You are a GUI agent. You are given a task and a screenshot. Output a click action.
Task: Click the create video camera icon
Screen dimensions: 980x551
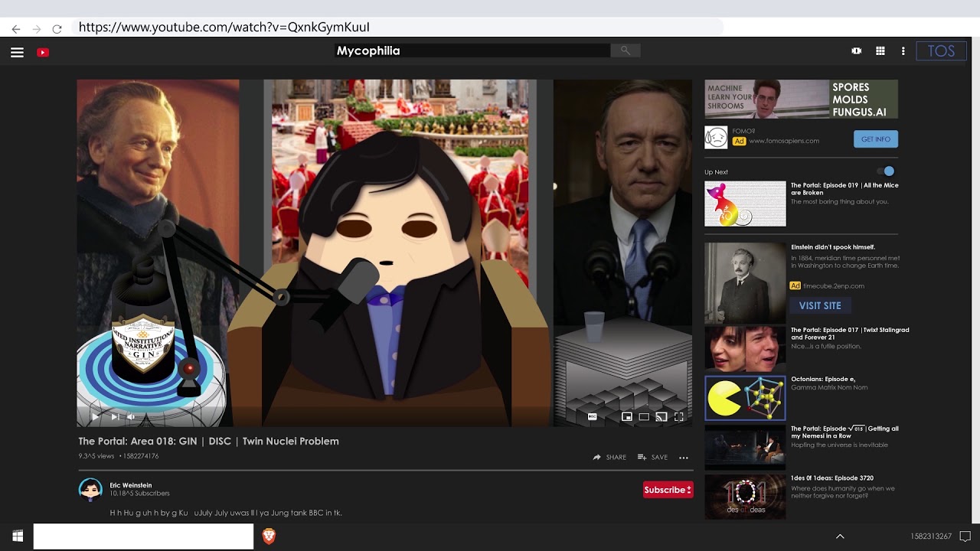[857, 51]
